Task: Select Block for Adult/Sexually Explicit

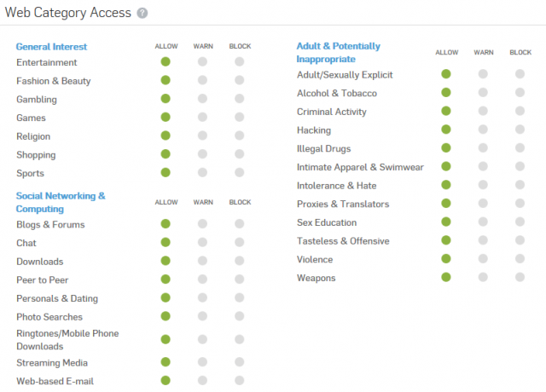Action: [x=520, y=74]
